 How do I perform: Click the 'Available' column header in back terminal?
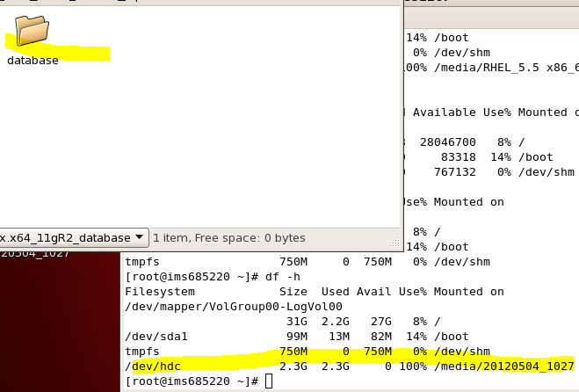click(x=445, y=113)
